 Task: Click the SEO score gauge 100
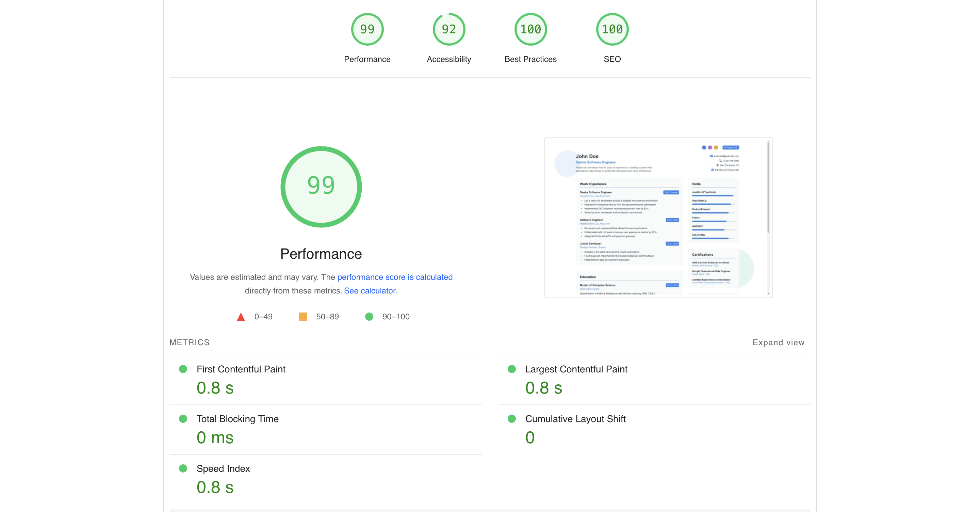click(x=612, y=29)
